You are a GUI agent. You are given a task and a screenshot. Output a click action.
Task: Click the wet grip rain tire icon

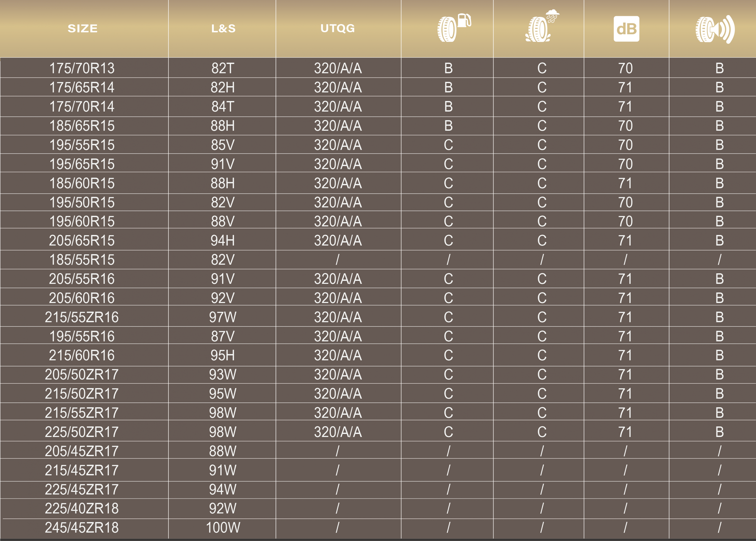[542, 26]
